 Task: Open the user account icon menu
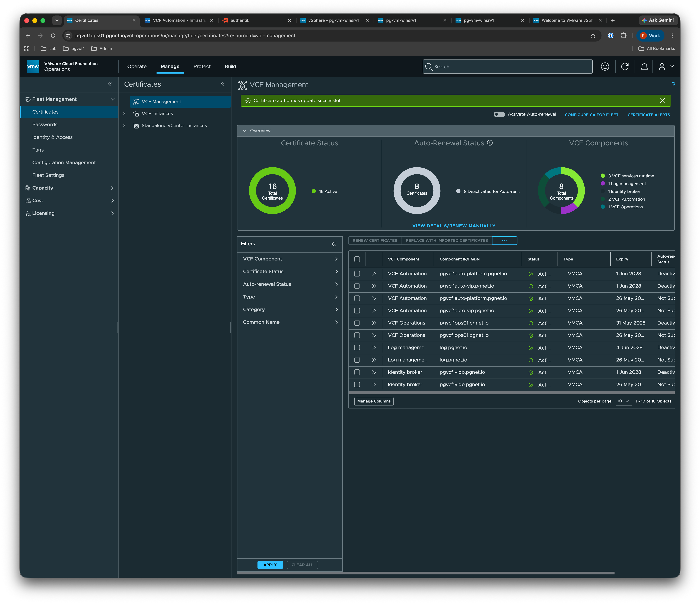coord(666,67)
